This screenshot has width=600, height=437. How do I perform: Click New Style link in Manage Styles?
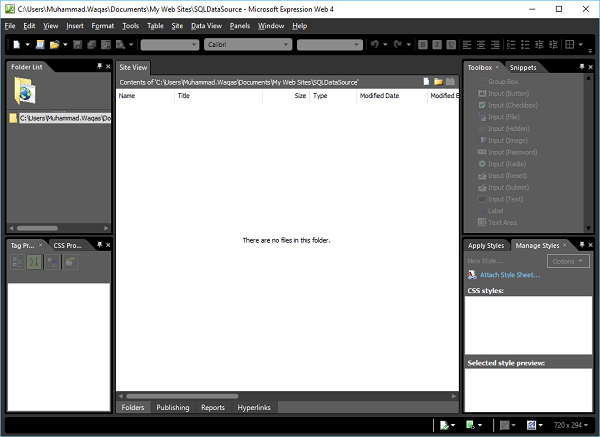485,261
